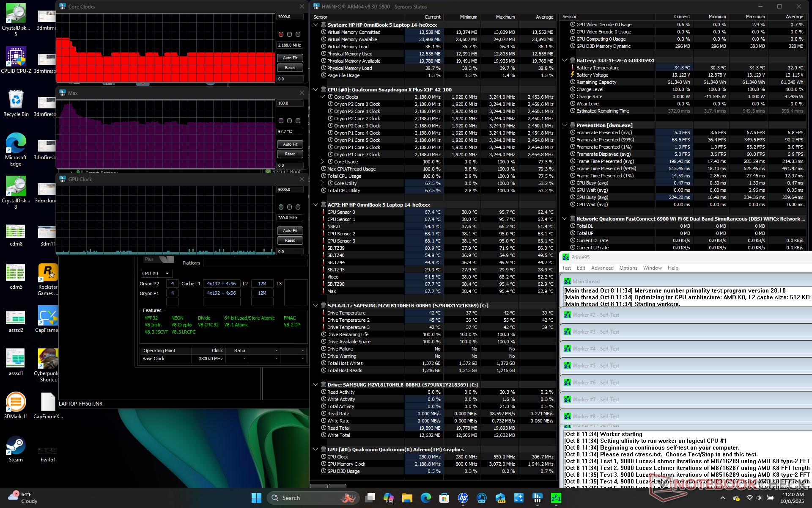Image resolution: width=812 pixels, height=508 pixels.
Task: Click the red color swatch in Core Clocks graph
Action: 281,34
